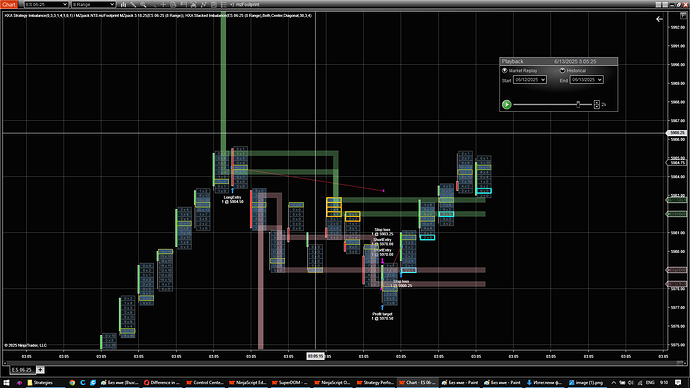Open the Indicators icon in chart toolbar

[204, 4]
